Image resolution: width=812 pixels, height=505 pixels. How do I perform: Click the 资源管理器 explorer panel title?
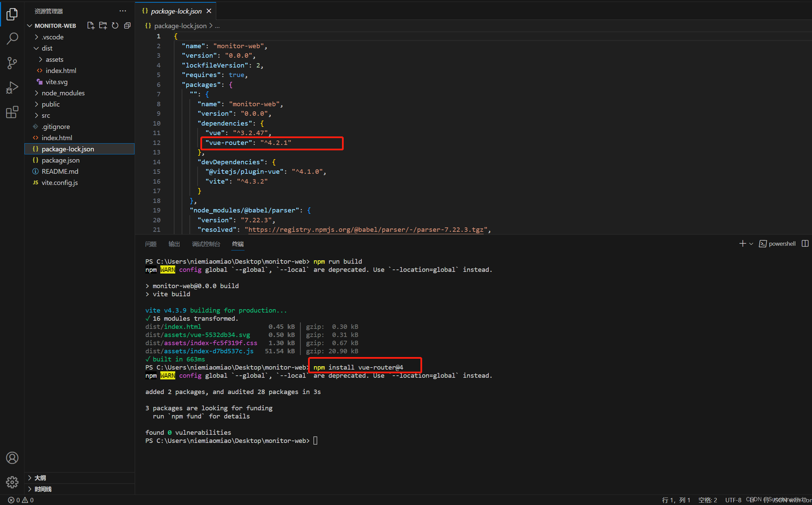click(49, 11)
